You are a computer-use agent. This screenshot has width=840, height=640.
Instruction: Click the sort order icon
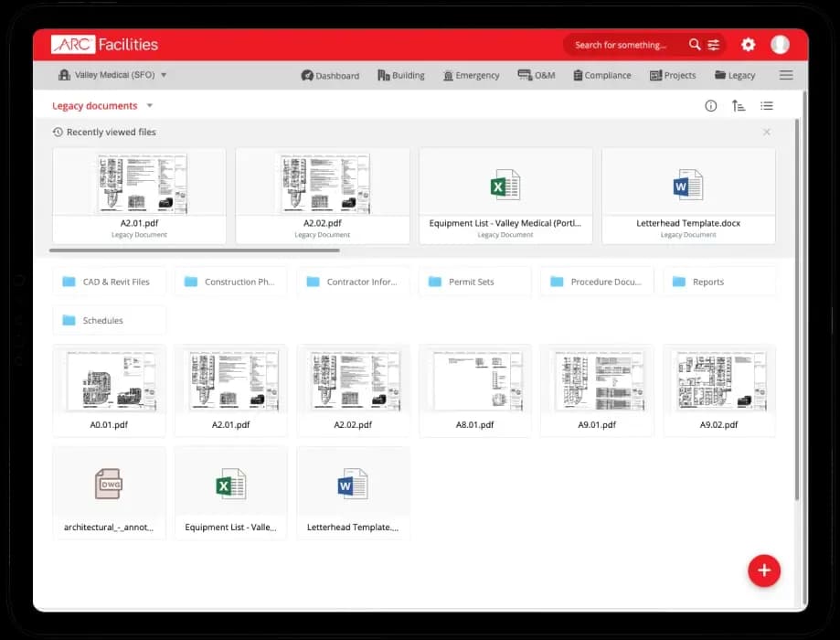[739, 105]
